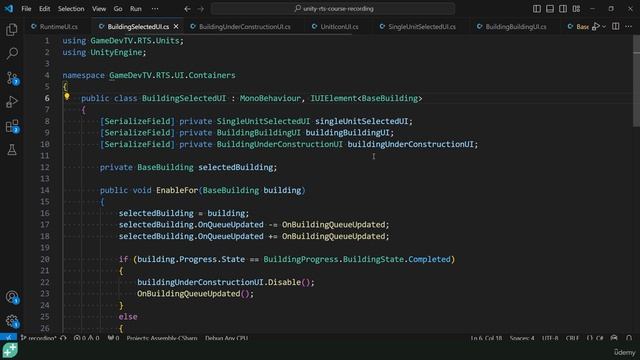Open the View menu

click(x=99, y=9)
